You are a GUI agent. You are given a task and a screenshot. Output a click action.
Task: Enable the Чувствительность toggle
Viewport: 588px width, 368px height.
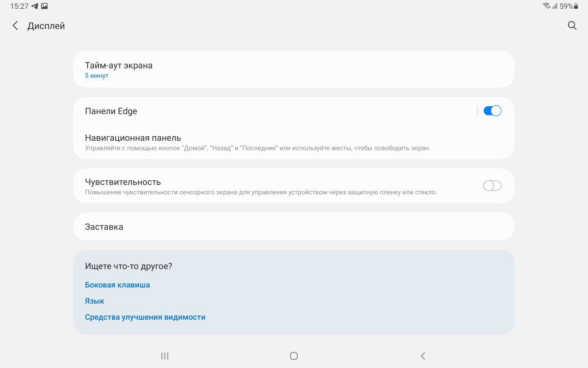coord(492,186)
